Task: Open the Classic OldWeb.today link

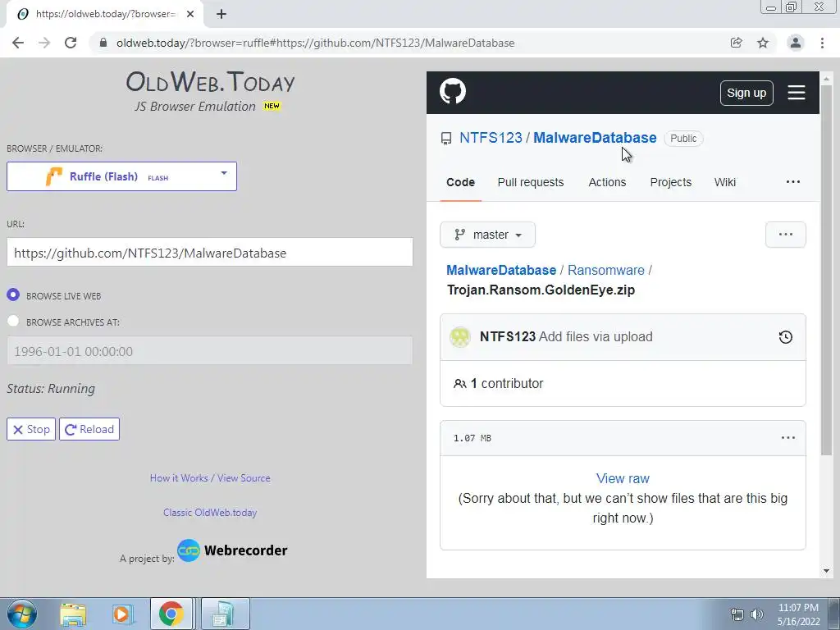Action: point(210,512)
